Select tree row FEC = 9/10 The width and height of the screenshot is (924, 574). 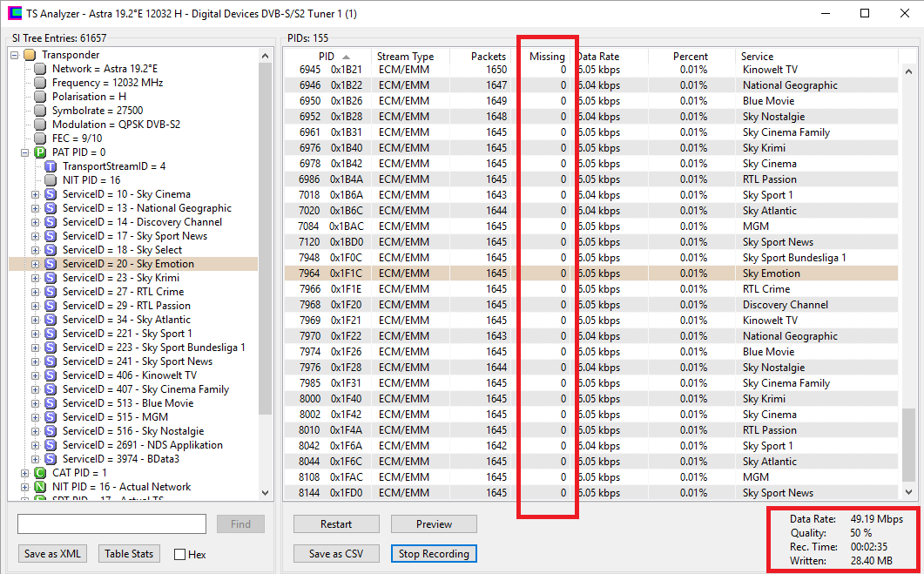tap(78, 138)
